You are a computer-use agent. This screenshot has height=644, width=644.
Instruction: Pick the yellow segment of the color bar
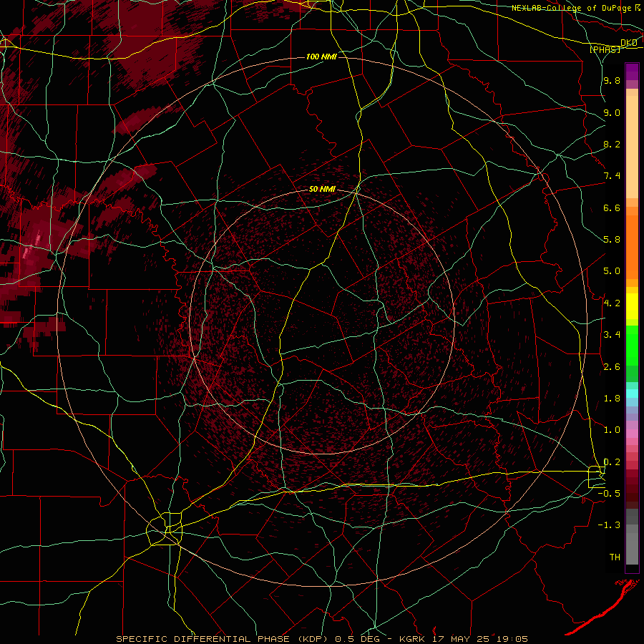pos(632,306)
